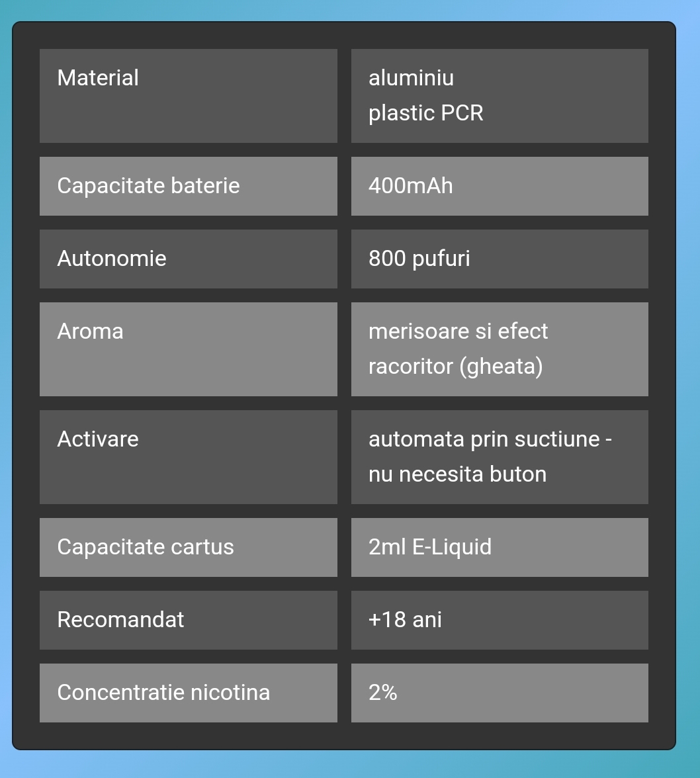Click the word gheata in Aroma value

501,367
